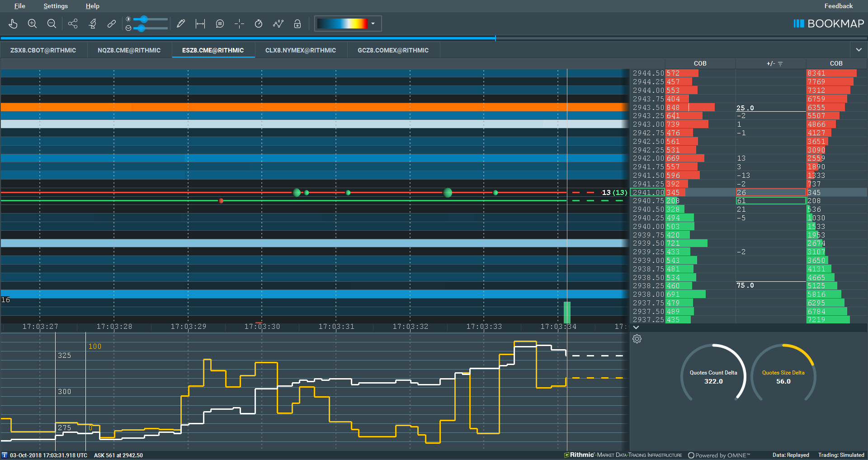Switch to ZSX8.CBOT@RITHMIC tab
The height and width of the screenshot is (460, 868).
click(x=43, y=50)
